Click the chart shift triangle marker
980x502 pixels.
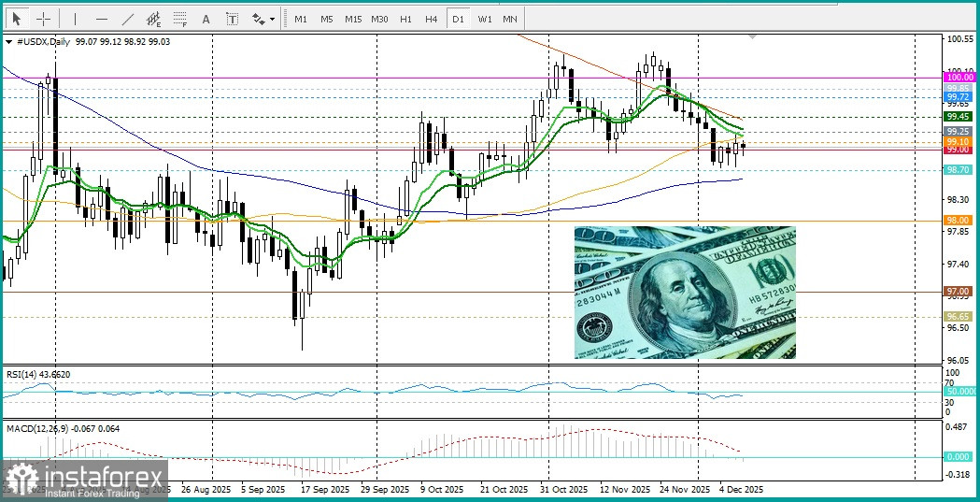753,36
